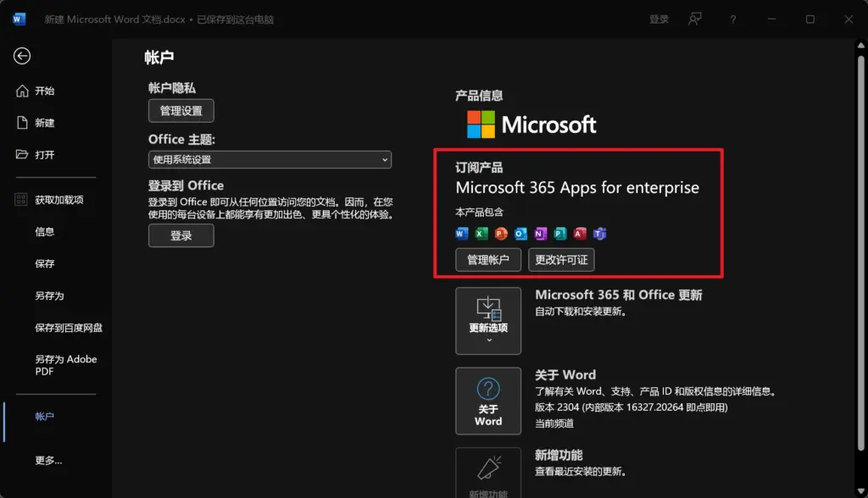Click the Word app icon in title bar
Viewport: 868px width, 498px height.
19,19
